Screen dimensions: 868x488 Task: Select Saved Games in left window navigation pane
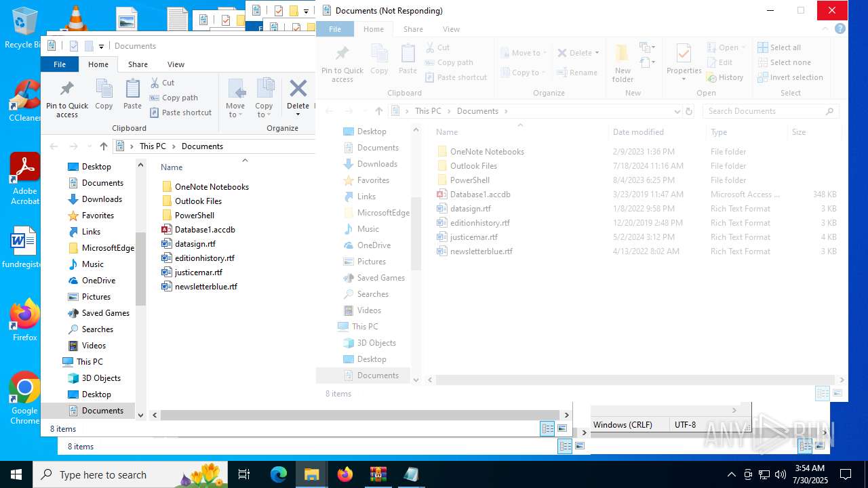[99, 313]
